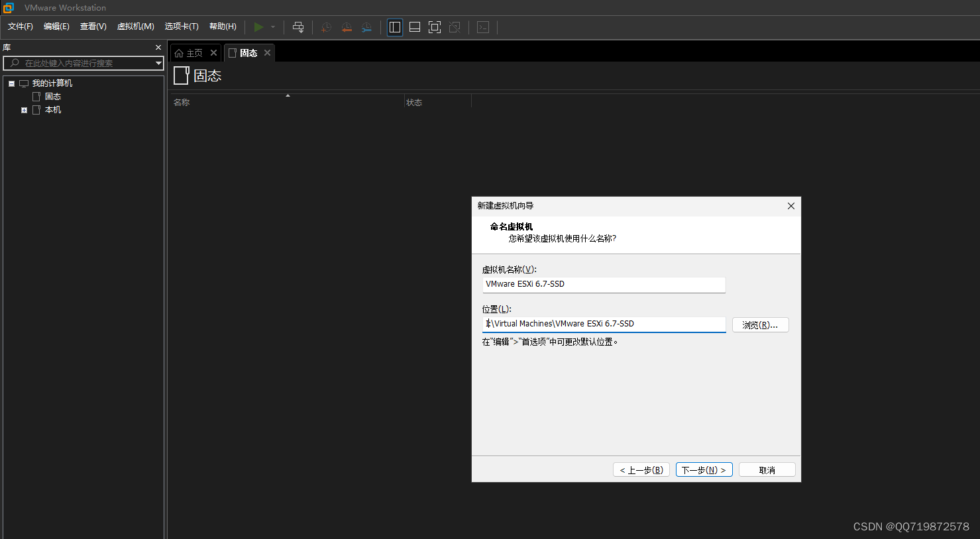The image size is (980, 539).
Task: Click the Unity mode toolbar icon
Action: pos(455,27)
